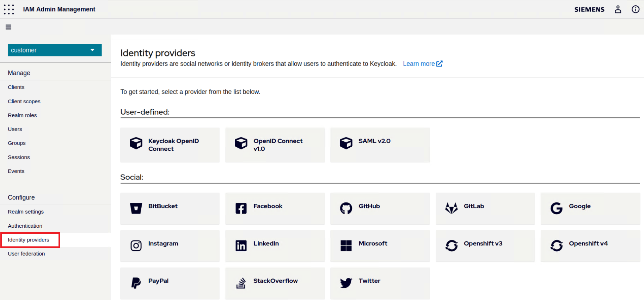Open Realm settings
Screen dimensions: 644x300
click(26, 212)
